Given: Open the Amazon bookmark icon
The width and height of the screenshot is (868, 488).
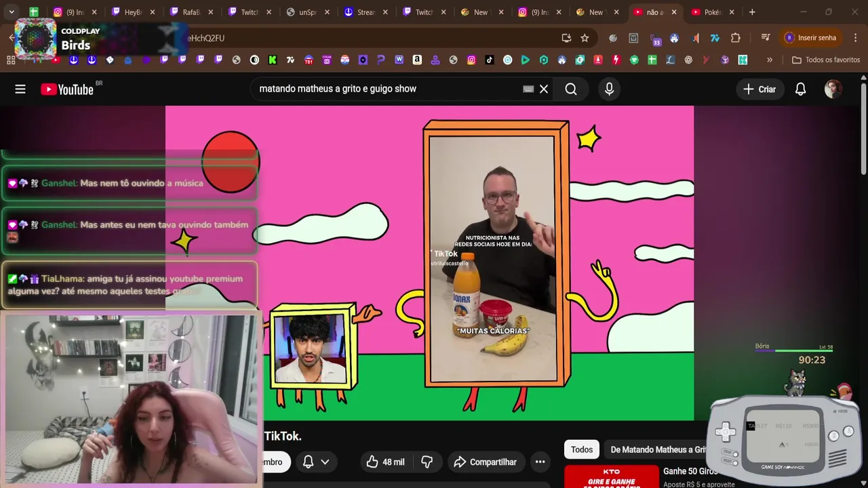Looking at the screenshot, I should (417, 60).
